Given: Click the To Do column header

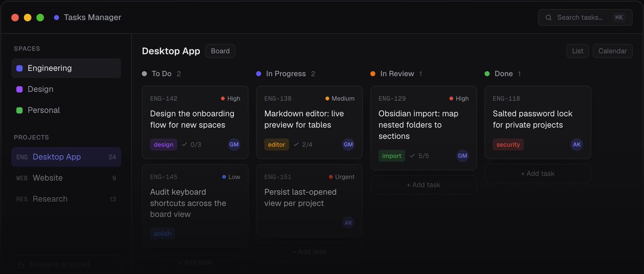Looking at the screenshot, I should pyautogui.click(x=162, y=73).
